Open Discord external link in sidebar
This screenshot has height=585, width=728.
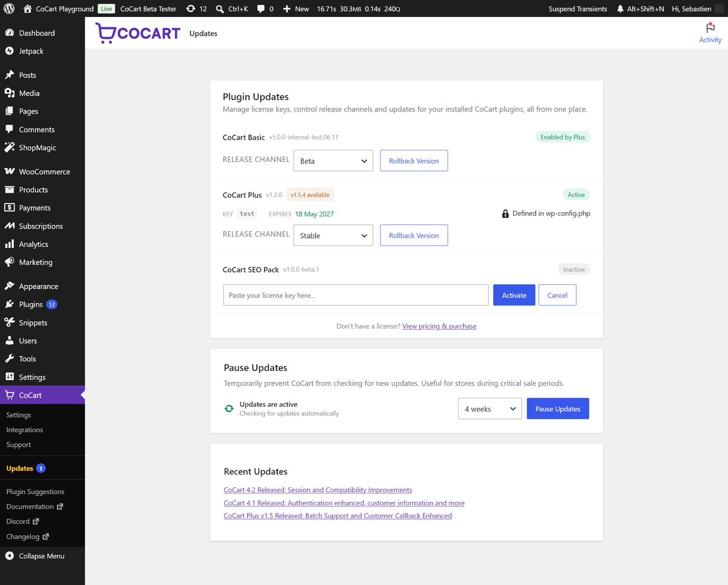pos(22,521)
